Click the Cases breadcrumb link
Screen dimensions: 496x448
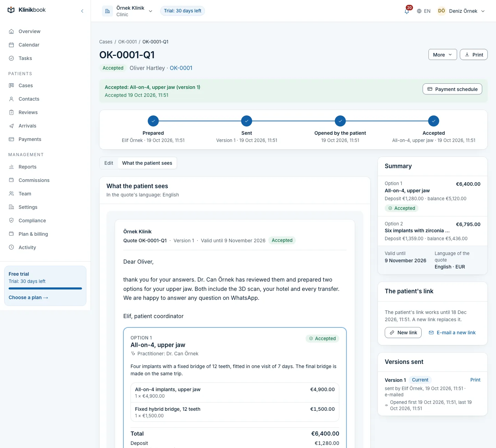106,42
